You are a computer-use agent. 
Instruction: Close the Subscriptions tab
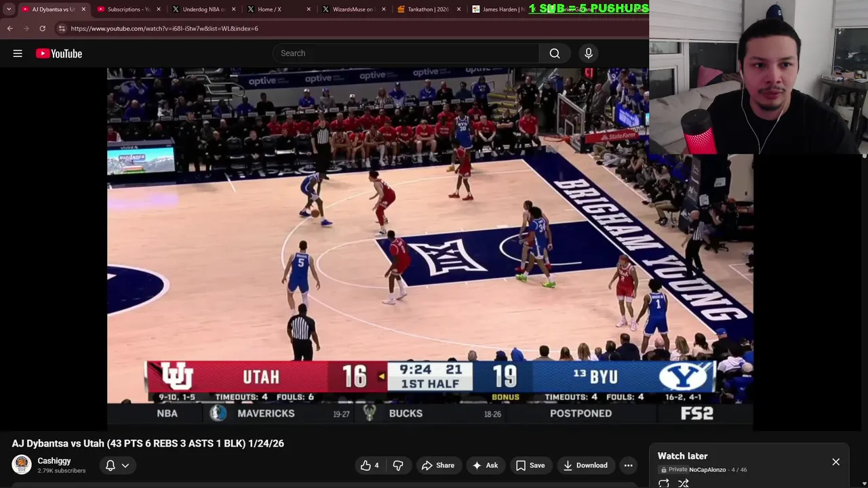point(159,9)
